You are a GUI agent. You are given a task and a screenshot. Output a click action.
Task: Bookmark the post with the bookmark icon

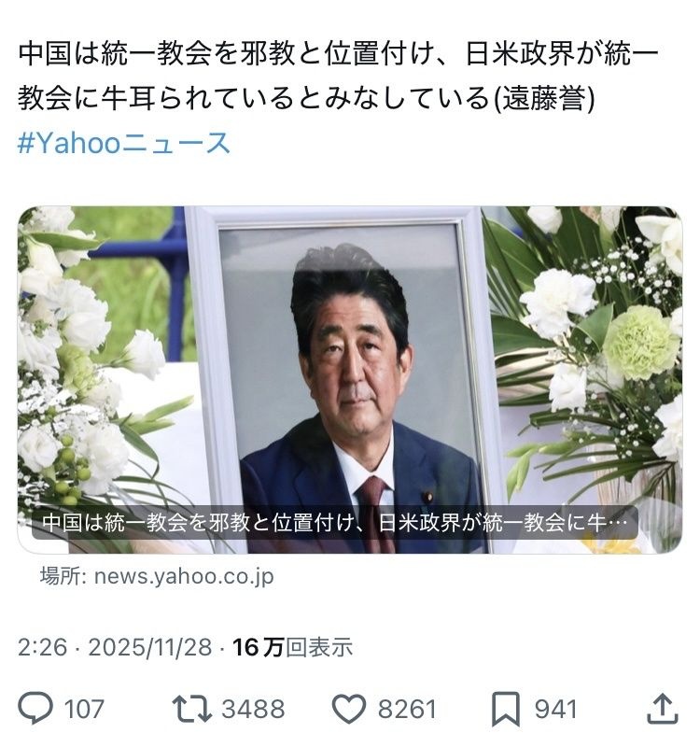(506, 710)
